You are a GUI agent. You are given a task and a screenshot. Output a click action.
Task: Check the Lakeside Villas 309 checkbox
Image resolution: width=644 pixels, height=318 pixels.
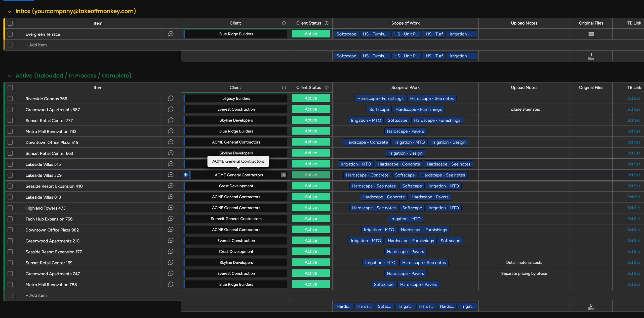tap(10, 175)
